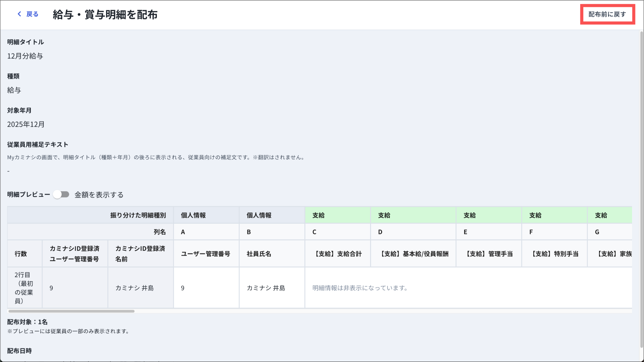The width and height of the screenshot is (644, 362).
Task: Click the ユーザー管理番号 column header
Action: pos(206,254)
